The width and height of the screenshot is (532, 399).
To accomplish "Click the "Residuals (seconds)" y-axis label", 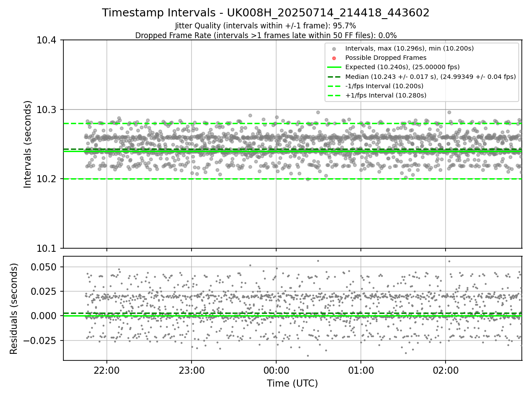I will [14, 309].
